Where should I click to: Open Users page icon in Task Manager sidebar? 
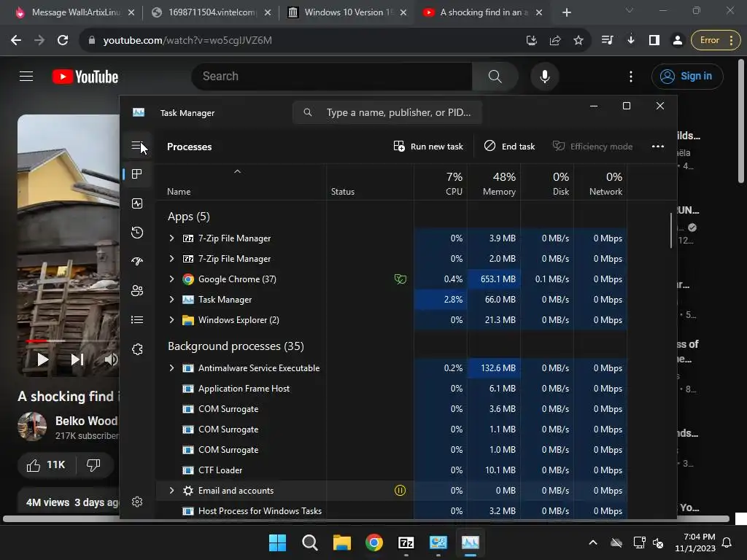[137, 290]
